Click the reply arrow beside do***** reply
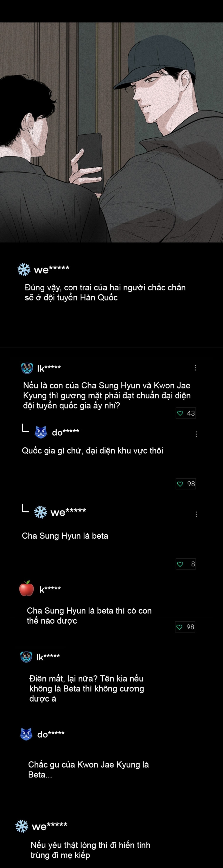This screenshot has height=868, width=223. tap(25, 428)
